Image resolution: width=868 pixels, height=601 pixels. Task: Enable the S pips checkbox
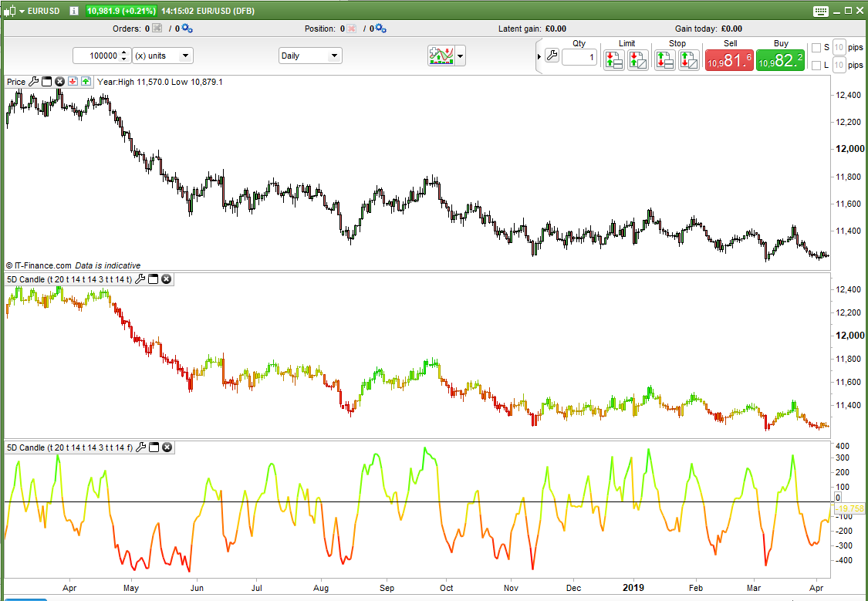pyautogui.click(x=816, y=48)
